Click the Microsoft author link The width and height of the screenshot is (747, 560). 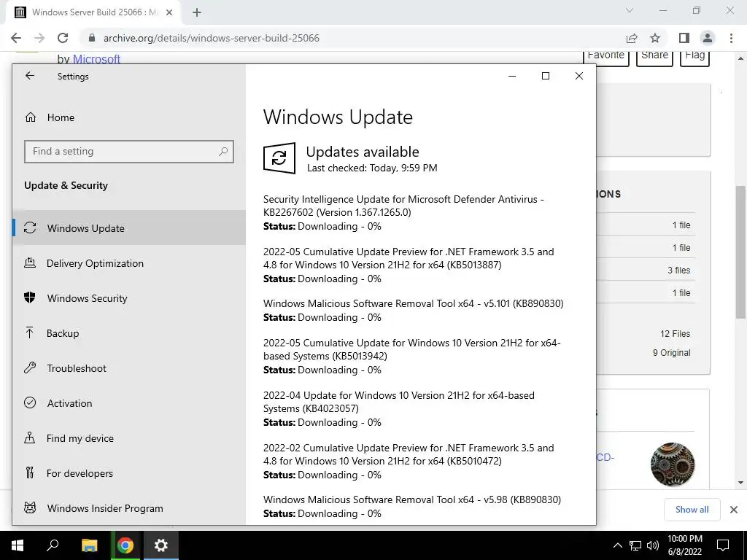point(96,59)
